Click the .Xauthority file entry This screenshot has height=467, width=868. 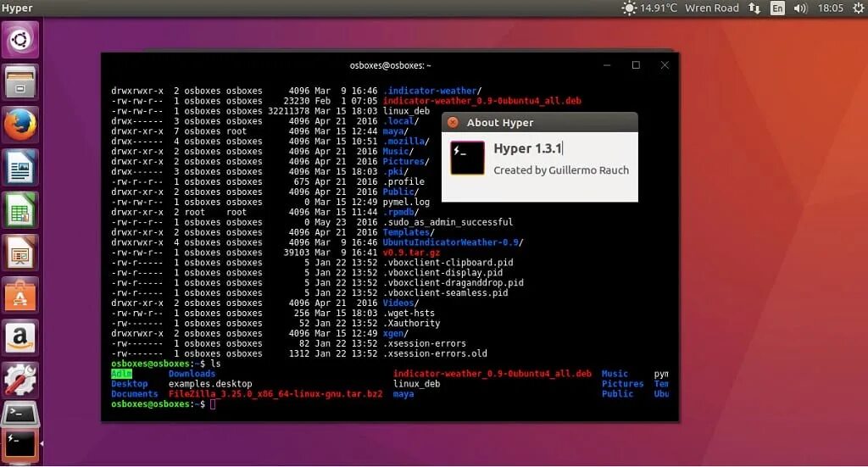(x=411, y=323)
